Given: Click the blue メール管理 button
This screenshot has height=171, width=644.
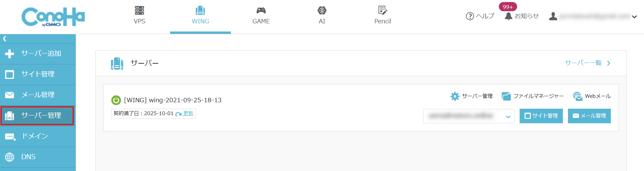Looking at the screenshot, I should (x=589, y=116).
